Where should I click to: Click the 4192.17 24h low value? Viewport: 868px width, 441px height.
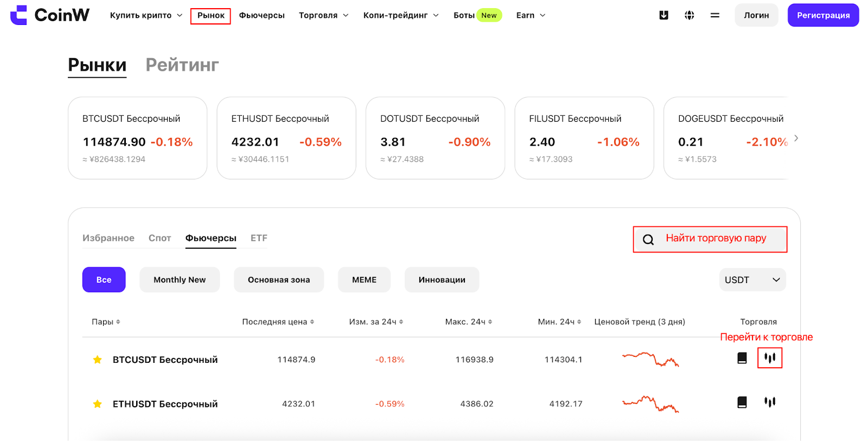coord(566,404)
